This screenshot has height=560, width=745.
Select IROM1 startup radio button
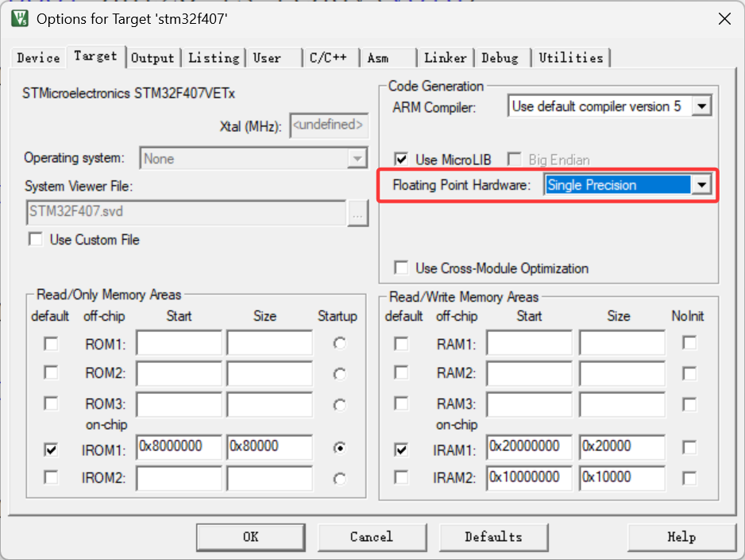point(339,447)
